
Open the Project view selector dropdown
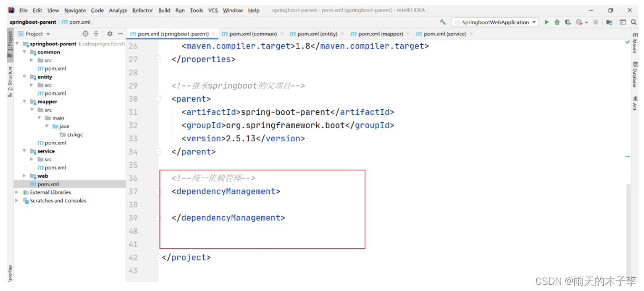pos(34,34)
